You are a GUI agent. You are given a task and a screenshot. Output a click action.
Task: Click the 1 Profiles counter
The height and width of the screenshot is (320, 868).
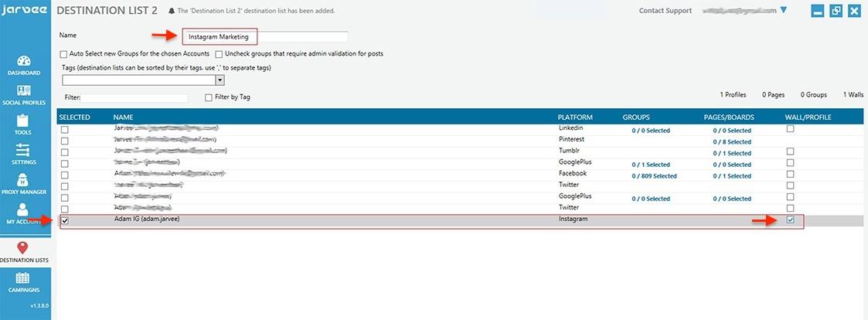pyautogui.click(x=733, y=94)
